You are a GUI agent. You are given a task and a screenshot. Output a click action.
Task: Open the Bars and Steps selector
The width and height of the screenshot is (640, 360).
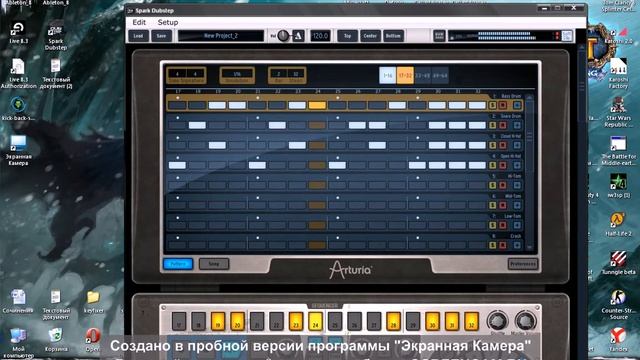287,76
